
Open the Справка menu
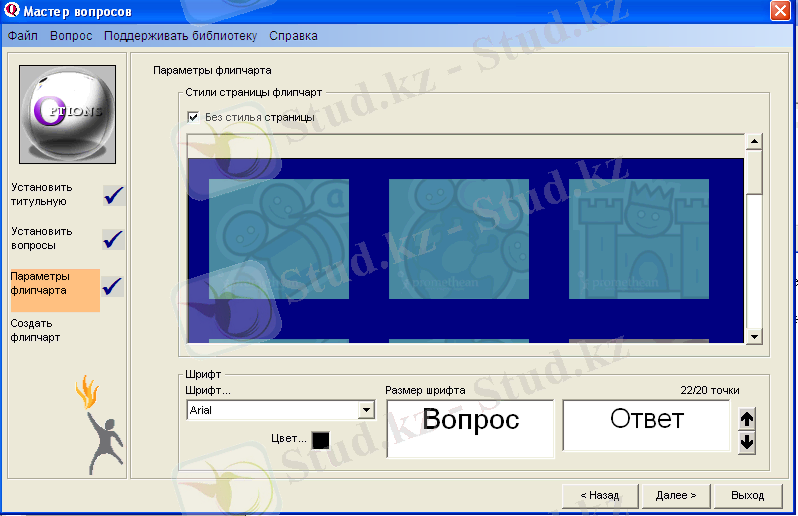pos(293,36)
